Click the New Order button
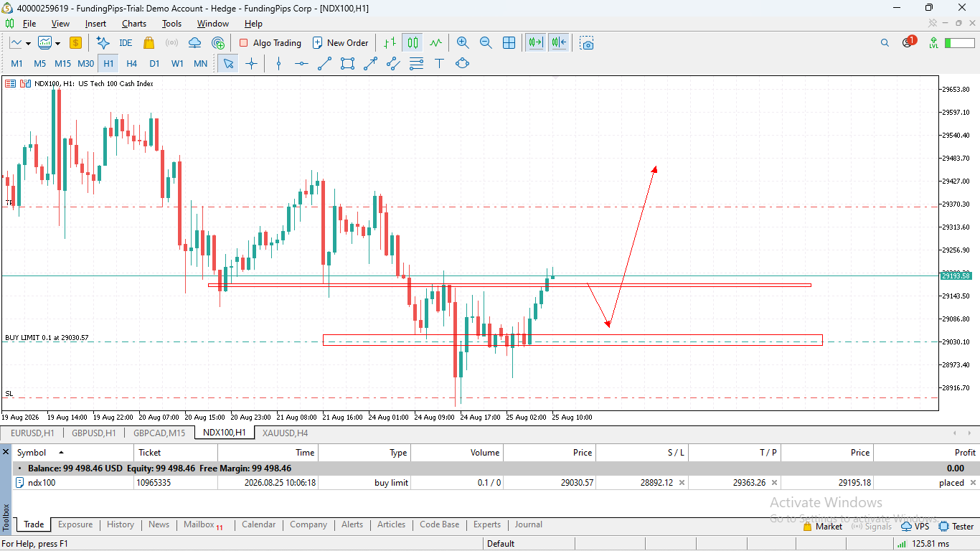 click(340, 43)
